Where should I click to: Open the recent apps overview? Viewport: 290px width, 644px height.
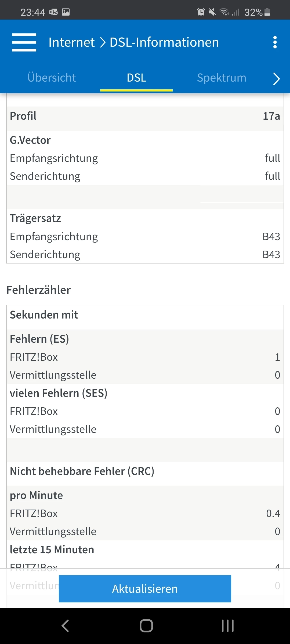pos(228,626)
